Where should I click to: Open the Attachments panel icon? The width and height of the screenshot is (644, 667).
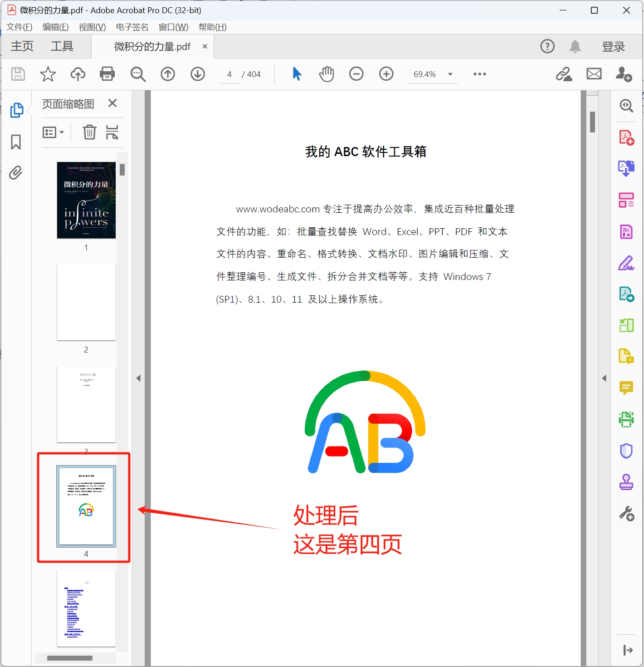pyautogui.click(x=16, y=173)
